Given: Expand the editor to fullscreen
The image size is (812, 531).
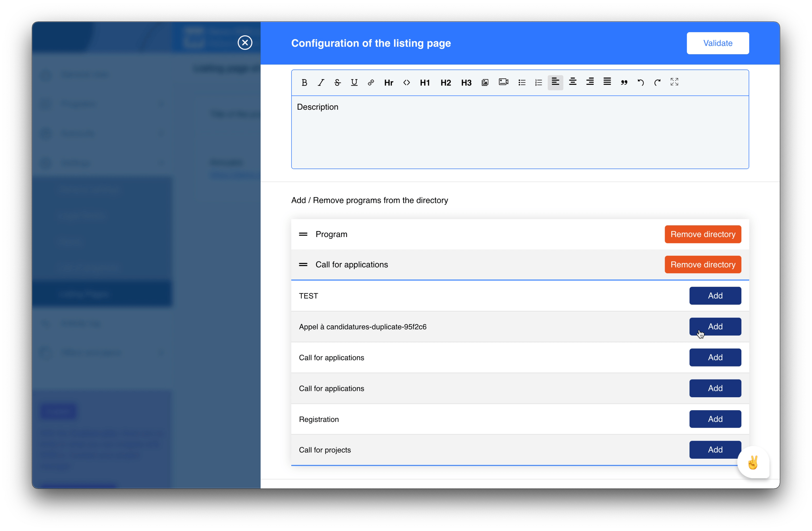Looking at the screenshot, I should (674, 82).
